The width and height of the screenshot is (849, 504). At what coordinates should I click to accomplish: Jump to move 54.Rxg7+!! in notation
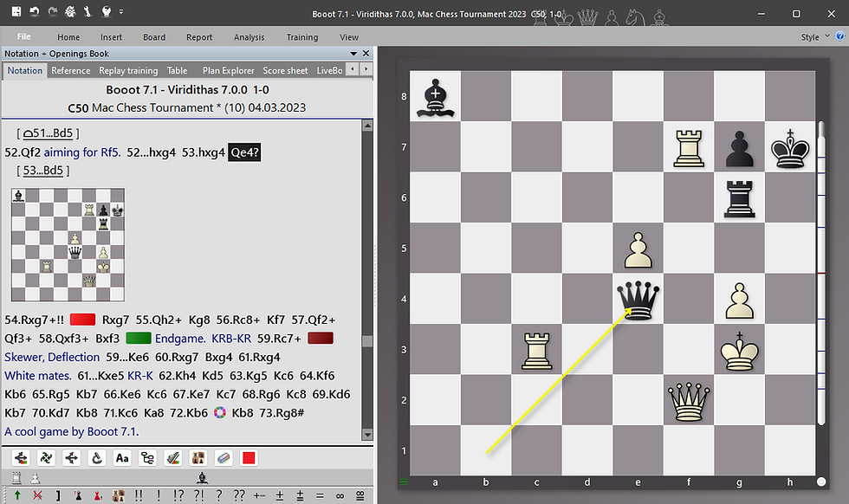tap(34, 320)
